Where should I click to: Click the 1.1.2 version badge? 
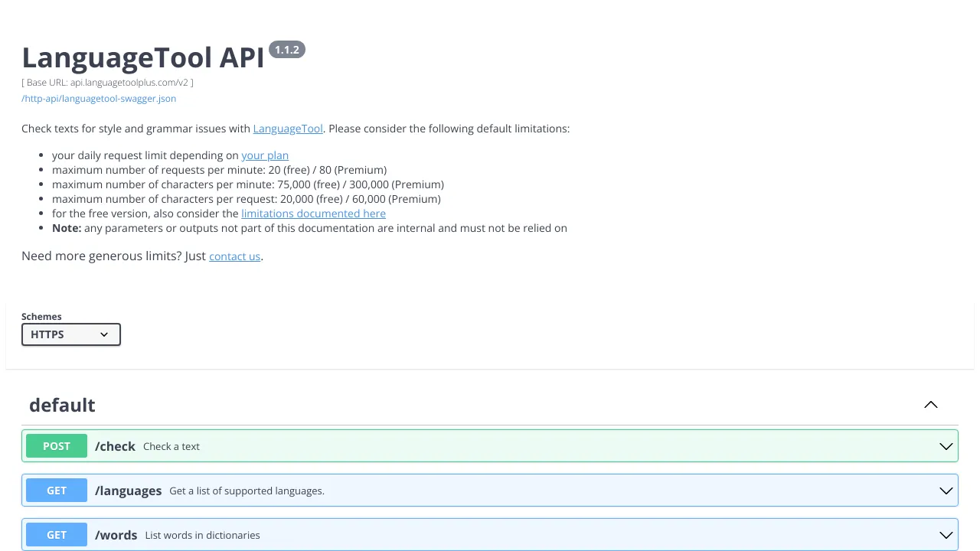(x=287, y=50)
